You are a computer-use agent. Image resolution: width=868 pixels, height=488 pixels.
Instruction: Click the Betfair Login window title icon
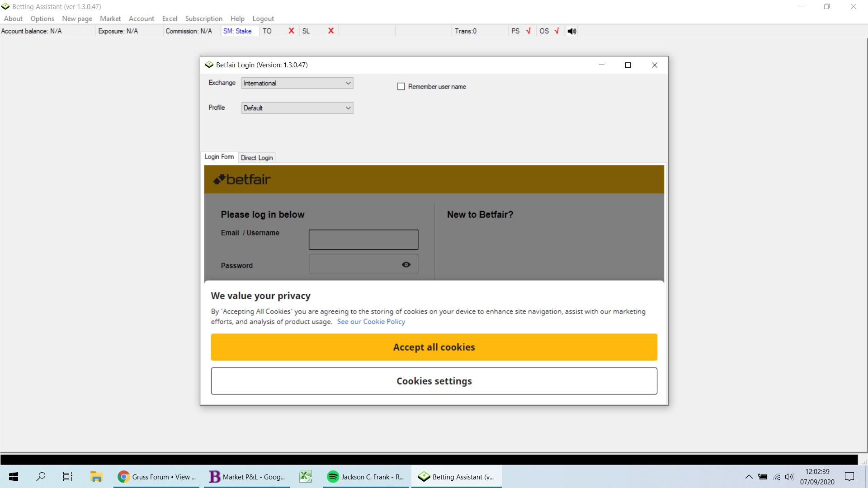209,65
